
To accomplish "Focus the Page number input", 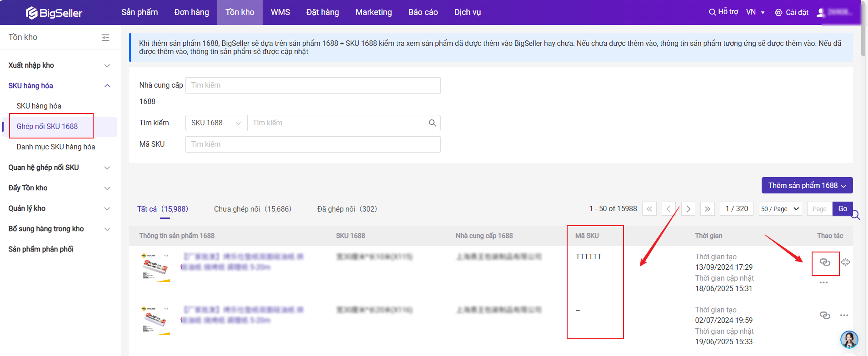I will (820, 209).
